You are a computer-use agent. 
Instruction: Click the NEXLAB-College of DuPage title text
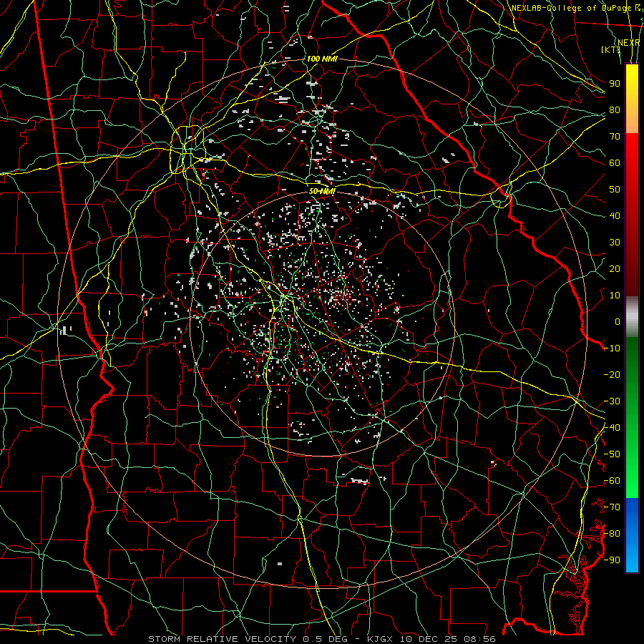coord(571,8)
